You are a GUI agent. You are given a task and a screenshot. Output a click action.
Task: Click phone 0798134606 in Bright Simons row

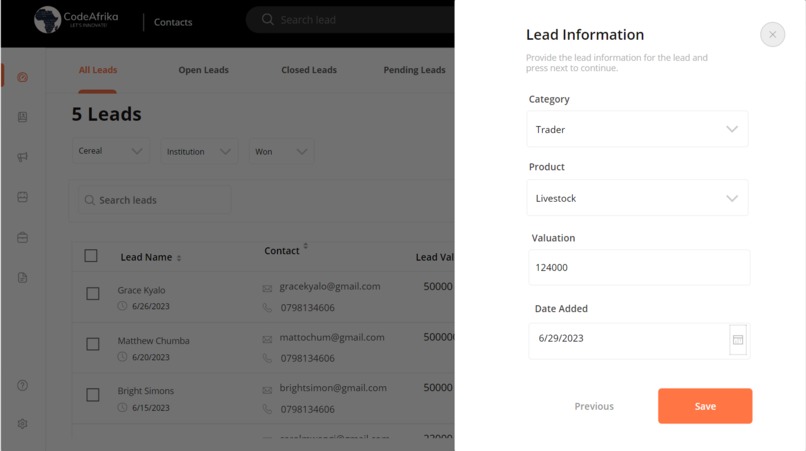(x=307, y=409)
